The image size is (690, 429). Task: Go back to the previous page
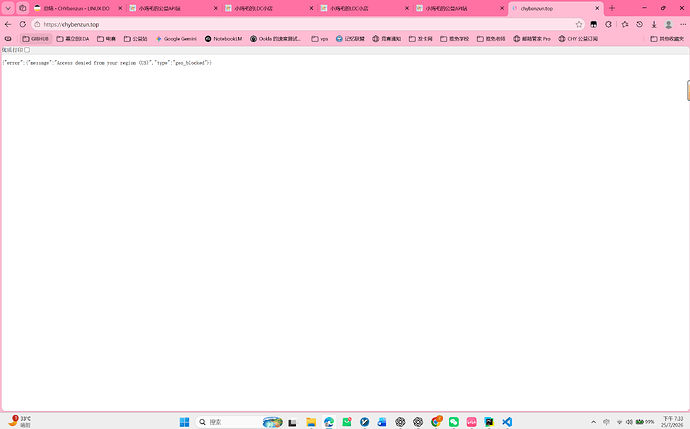8,25
